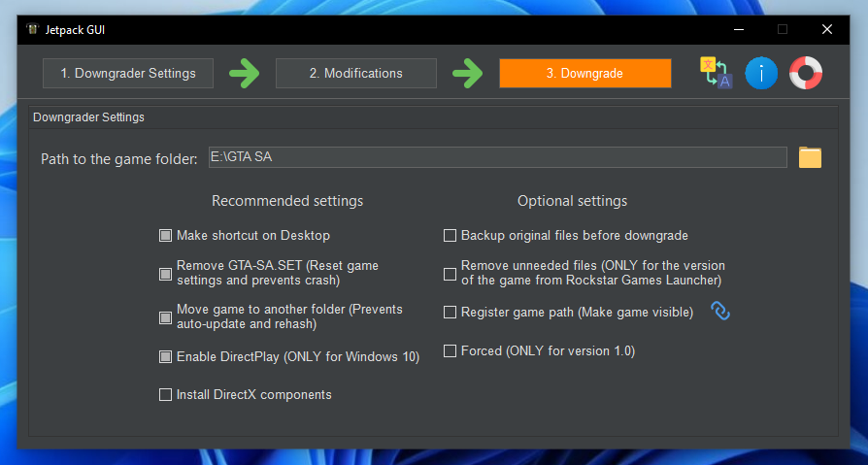This screenshot has height=465, width=868.
Task: Toggle Make shortcut on Desktop checkbox
Action: [x=165, y=236]
